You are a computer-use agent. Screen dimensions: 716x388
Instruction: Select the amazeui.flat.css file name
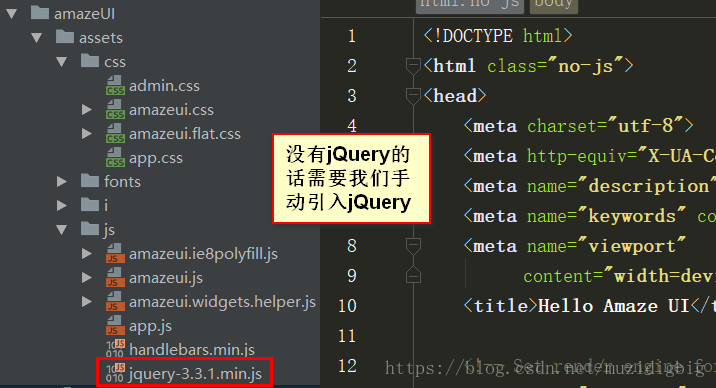point(185,134)
